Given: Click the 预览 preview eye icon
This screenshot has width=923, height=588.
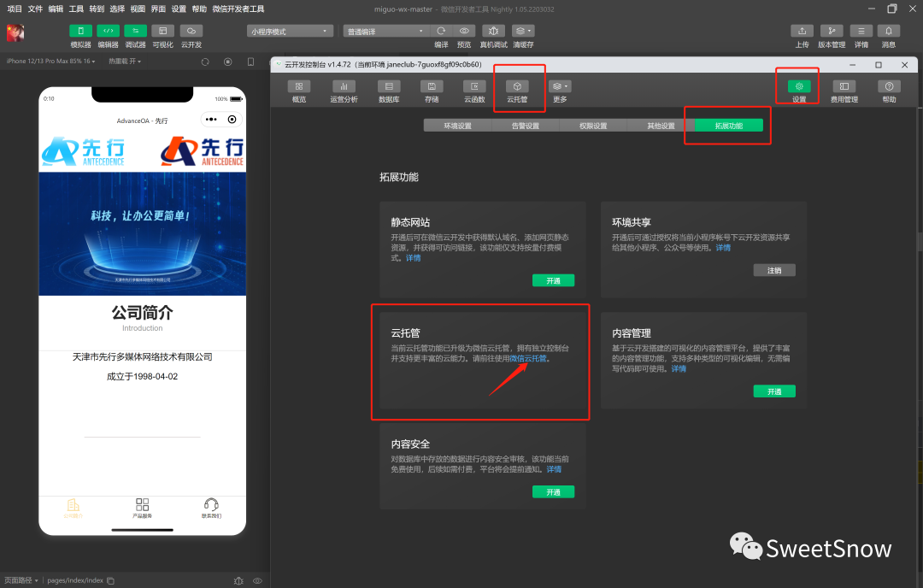Looking at the screenshot, I should pos(464,32).
